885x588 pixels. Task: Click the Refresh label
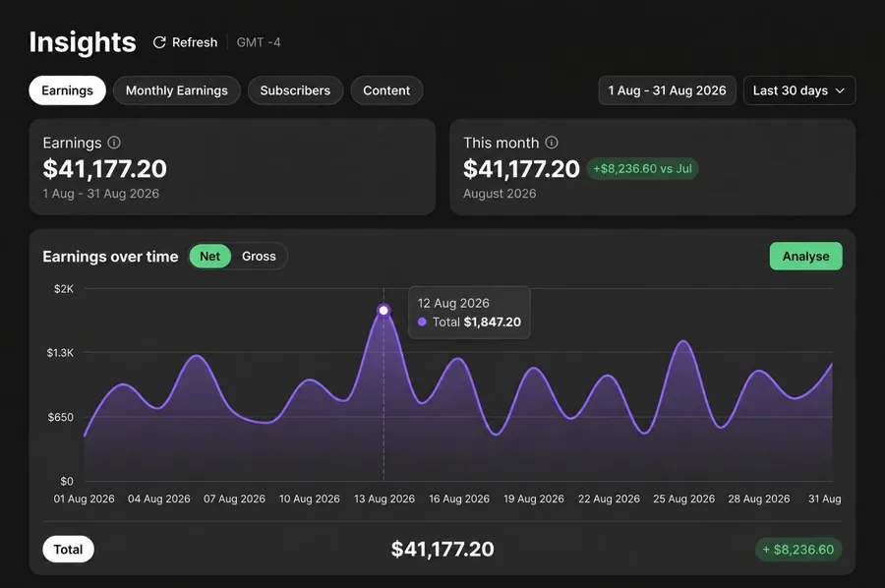coord(195,42)
